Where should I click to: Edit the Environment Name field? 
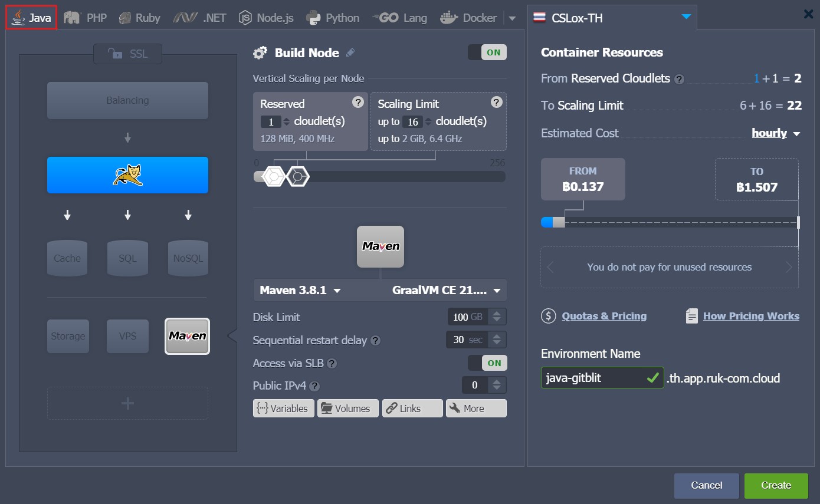point(602,378)
